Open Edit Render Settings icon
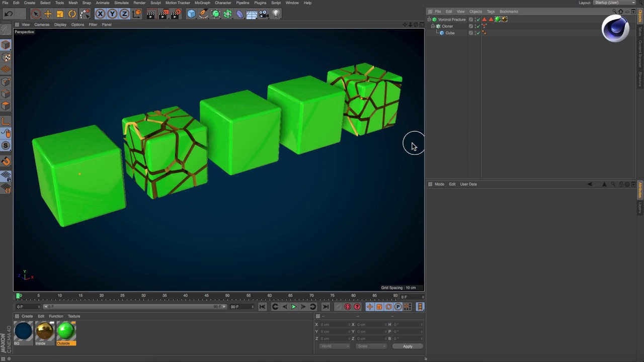This screenshot has width=644, height=362. (x=176, y=14)
